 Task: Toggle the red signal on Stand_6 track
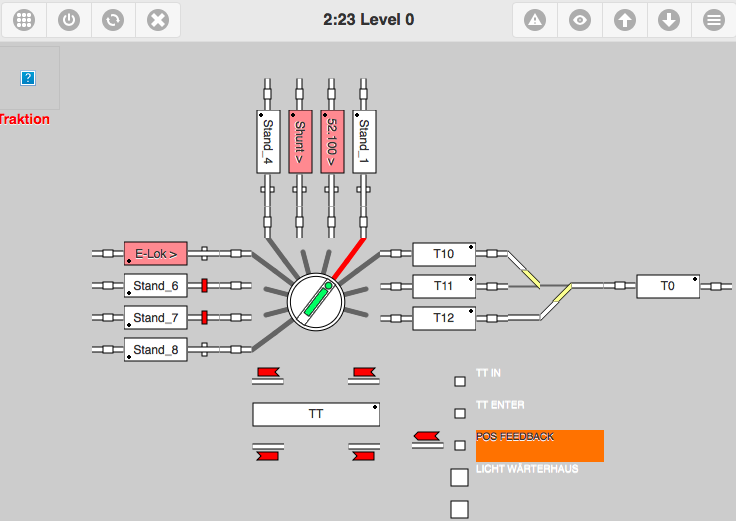(204, 286)
